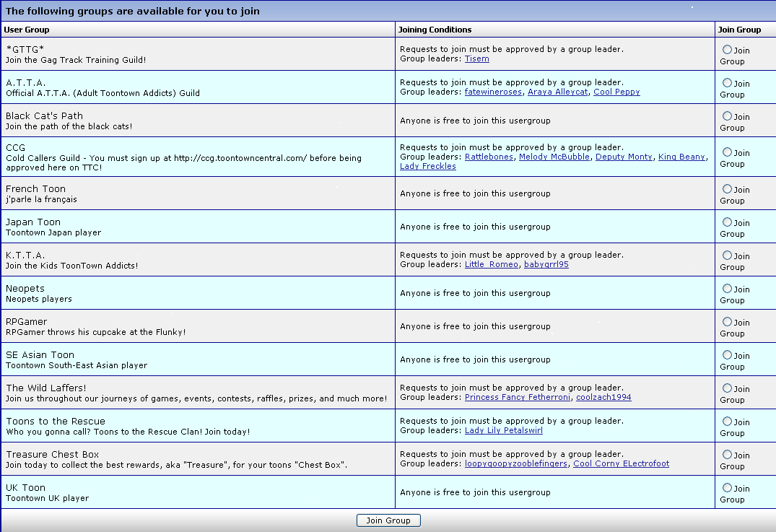Viewport: 776px width, 532px height.
Task: Visit Araya Alleycat's profile link
Action: coord(558,92)
